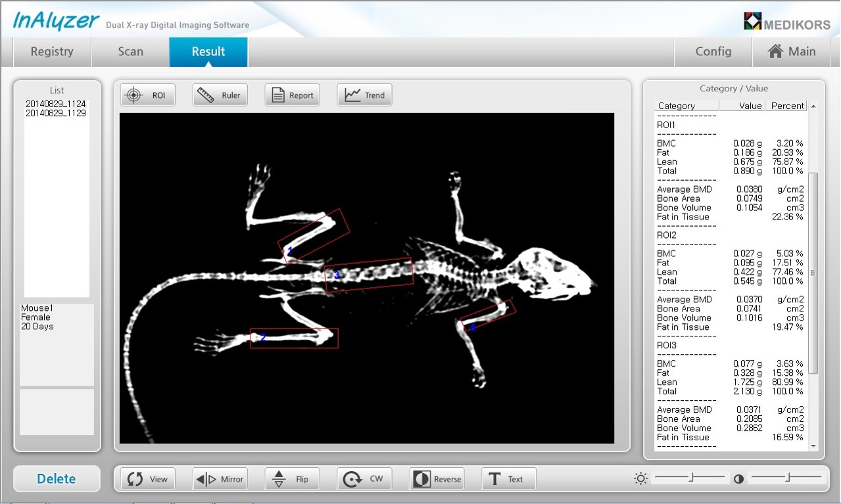
Task: Select scan 20140829_1124 in the list
Action: 56,104
